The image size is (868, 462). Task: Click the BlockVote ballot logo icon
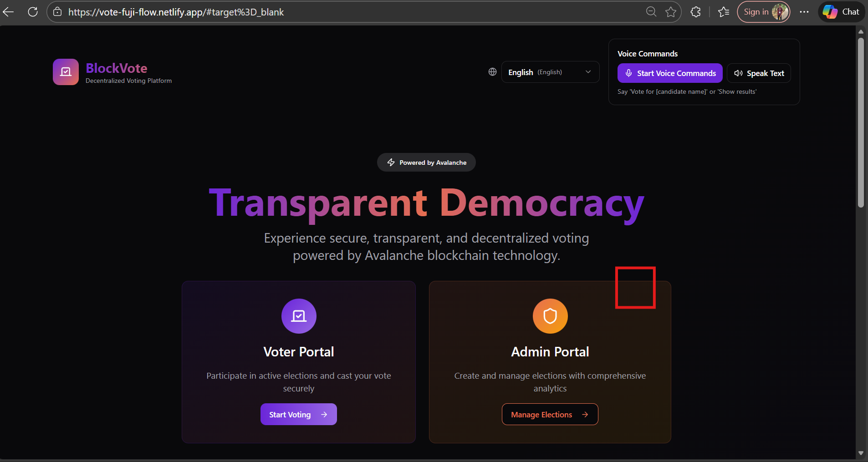click(x=66, y=72)
